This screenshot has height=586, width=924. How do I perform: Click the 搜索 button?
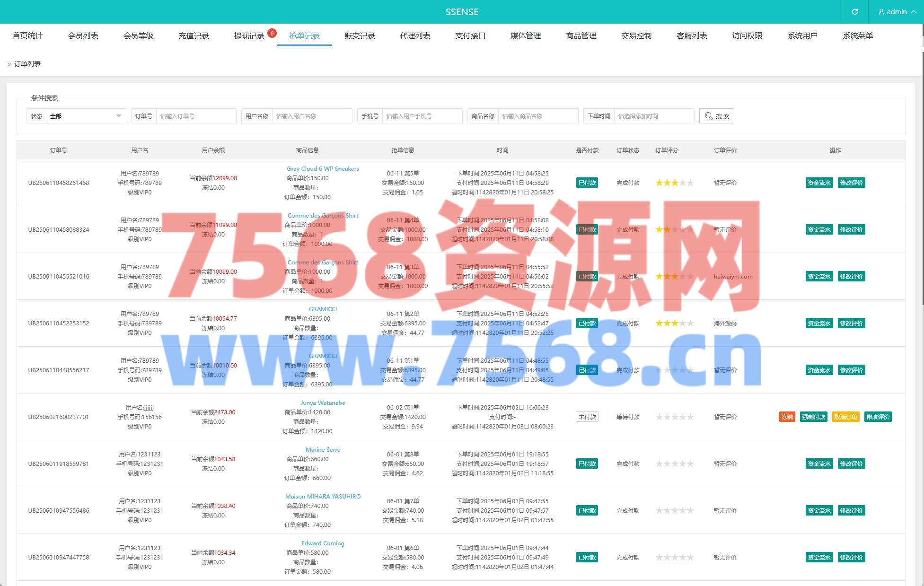(716, 116)
